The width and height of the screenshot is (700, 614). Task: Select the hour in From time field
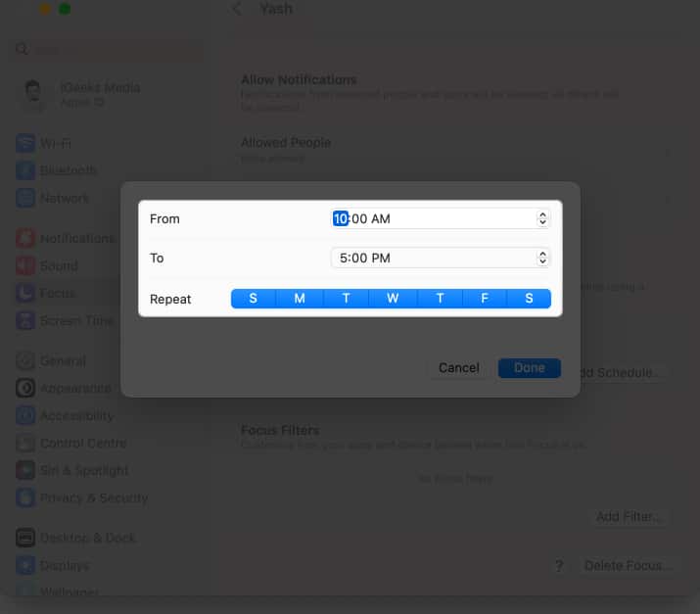coord(340,218)
